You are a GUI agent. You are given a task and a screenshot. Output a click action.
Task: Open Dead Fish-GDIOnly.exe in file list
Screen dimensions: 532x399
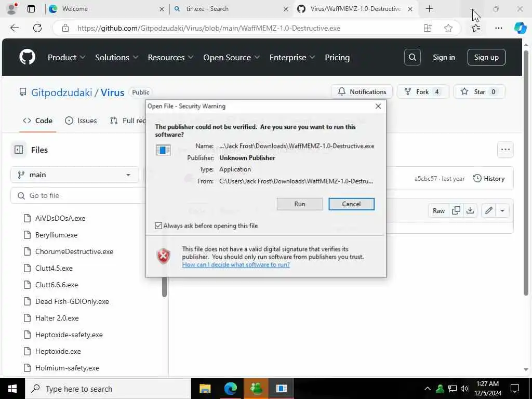point(72,301)
